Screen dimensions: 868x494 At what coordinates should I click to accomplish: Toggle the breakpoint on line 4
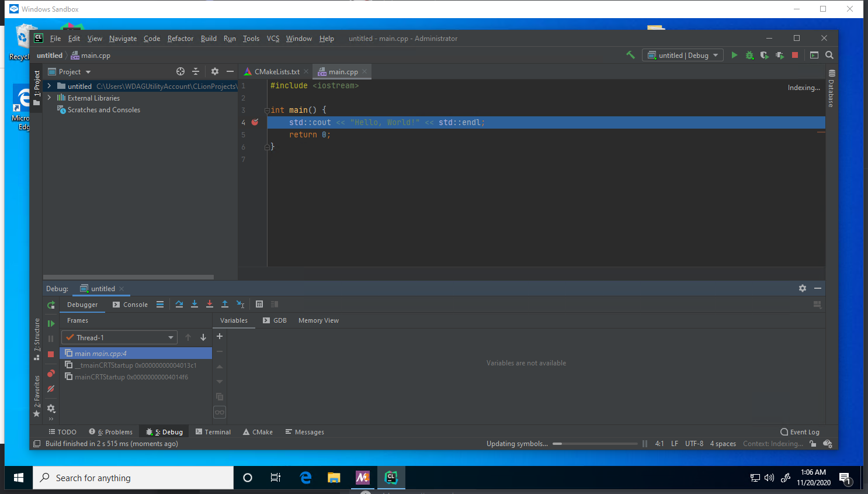pos(255,122)
